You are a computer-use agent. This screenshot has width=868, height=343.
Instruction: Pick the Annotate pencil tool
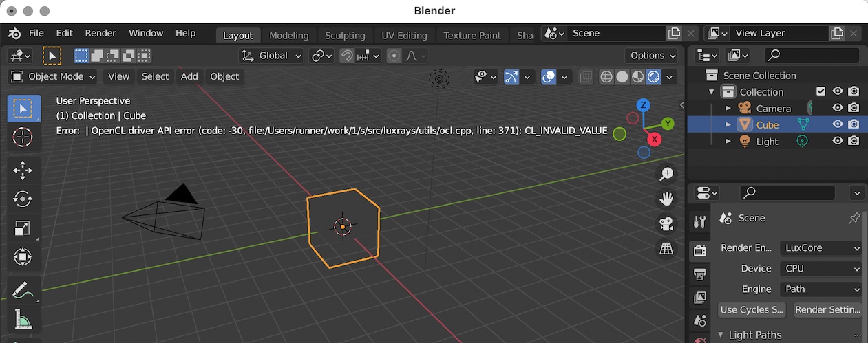point(23,289)
